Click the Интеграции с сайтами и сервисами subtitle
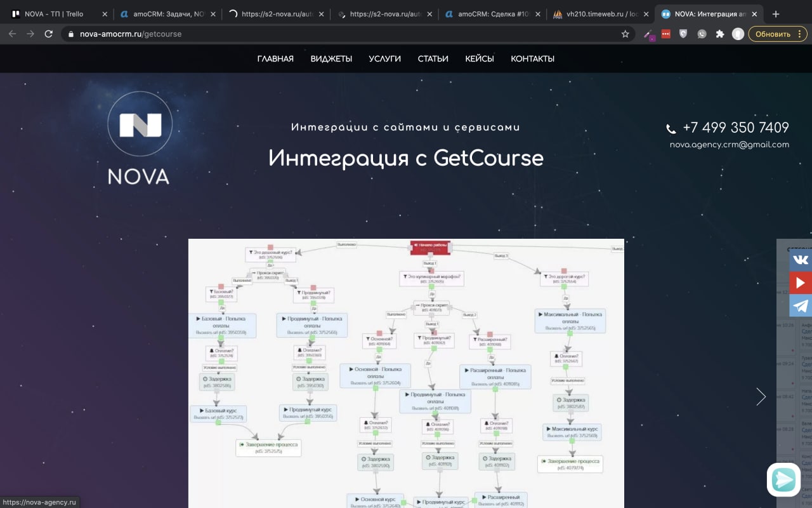 pyautogui.click(x=405, y=127)
